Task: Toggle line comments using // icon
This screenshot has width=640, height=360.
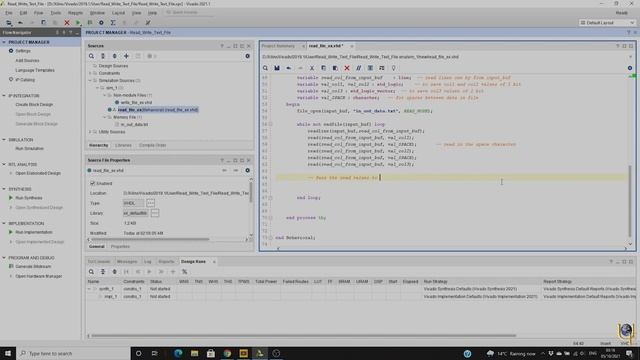Action: (x=358, y=68)
